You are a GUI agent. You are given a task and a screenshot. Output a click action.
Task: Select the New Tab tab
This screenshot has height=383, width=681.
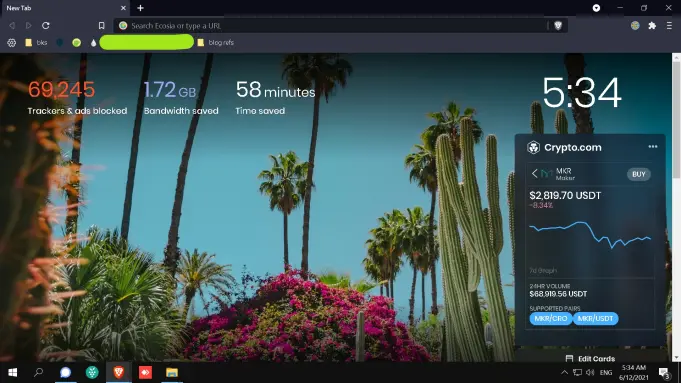[65, 8]
